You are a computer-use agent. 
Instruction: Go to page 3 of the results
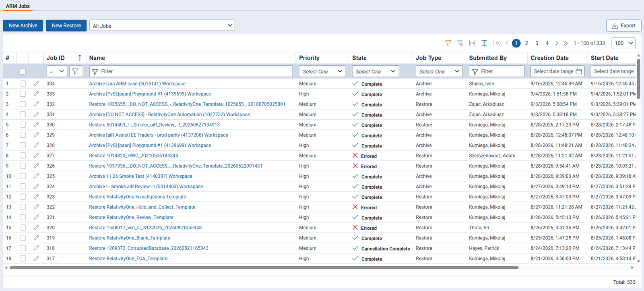537,43
